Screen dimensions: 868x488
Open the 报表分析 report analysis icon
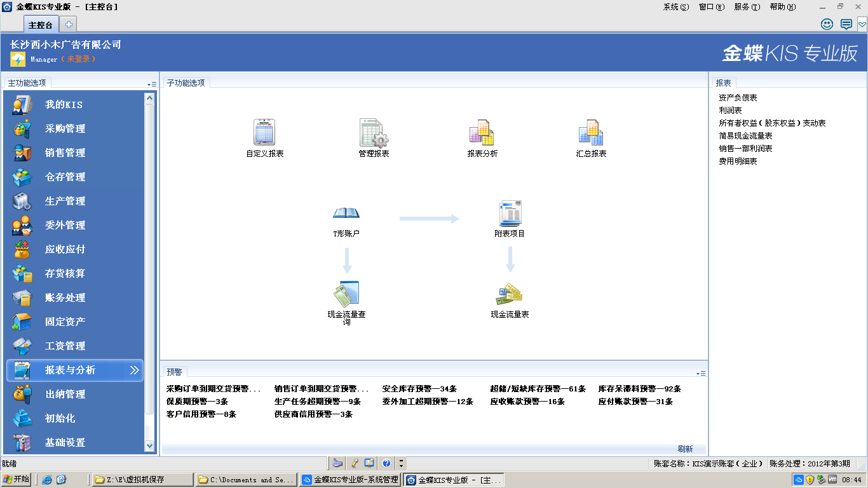482,133
